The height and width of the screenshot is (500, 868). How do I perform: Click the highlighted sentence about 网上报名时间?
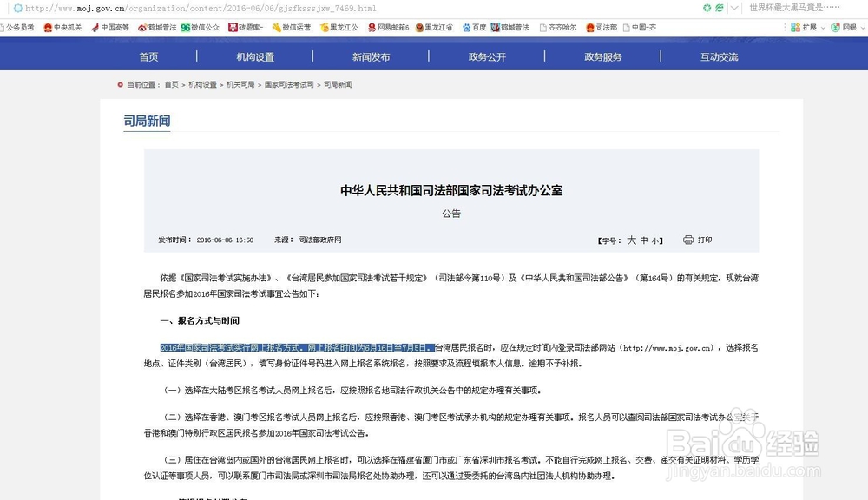click(297, 348)
